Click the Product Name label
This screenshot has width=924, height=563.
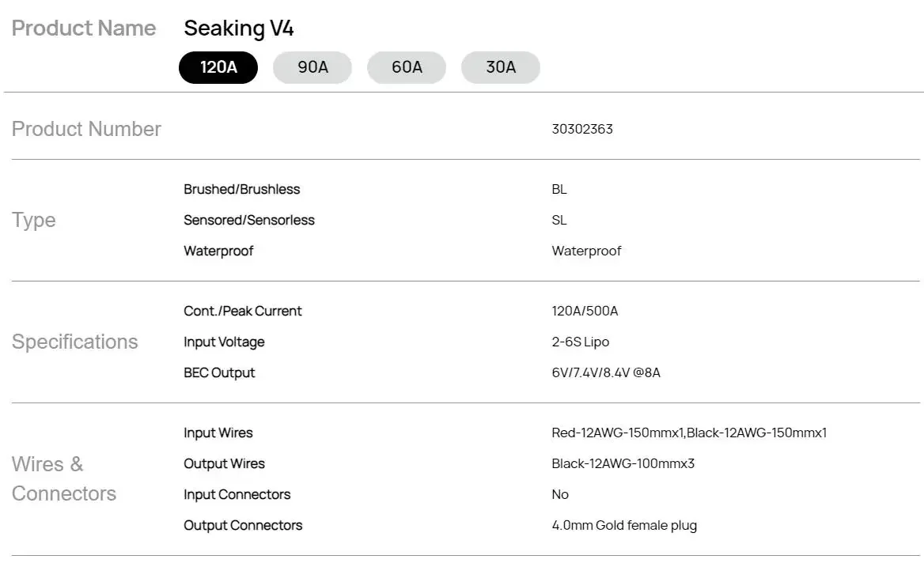point(84,28)
